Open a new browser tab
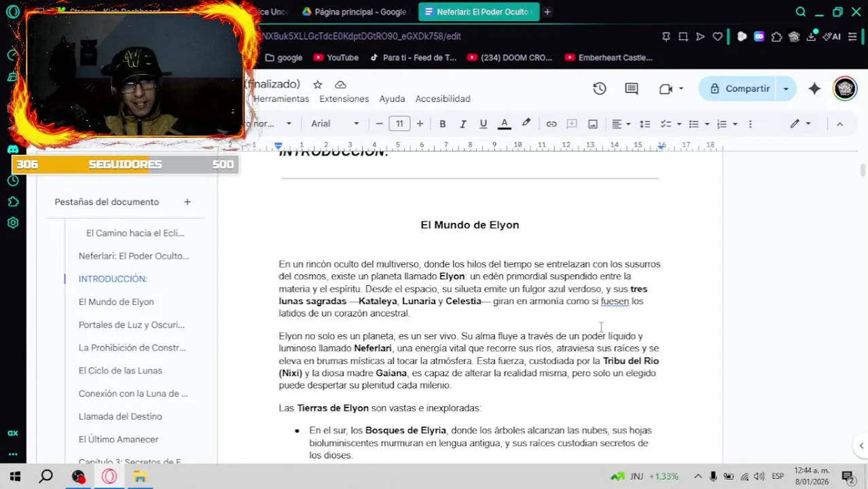Image resolution: width=868 pixels, height=489 pixels. tap(547, 12)
